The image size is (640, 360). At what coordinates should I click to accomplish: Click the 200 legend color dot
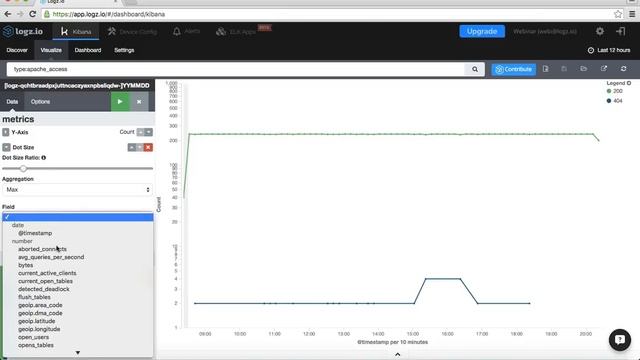(609, 91)
